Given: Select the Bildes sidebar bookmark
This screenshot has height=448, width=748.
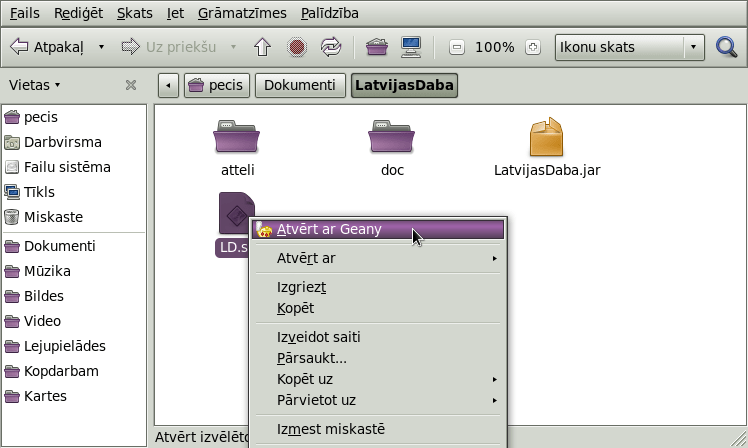Looking at the screenshot, I should (x=74, y=296).
